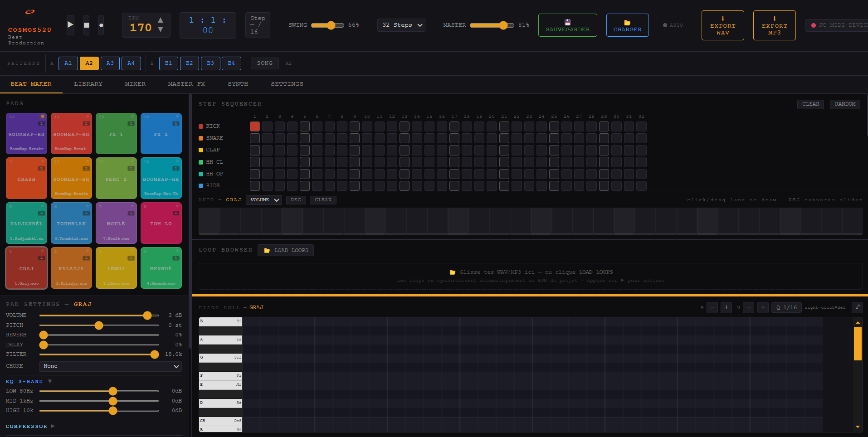Switch to the MIXER tab
The width and height of the screenshot is (868, 437).
[135, 84]
